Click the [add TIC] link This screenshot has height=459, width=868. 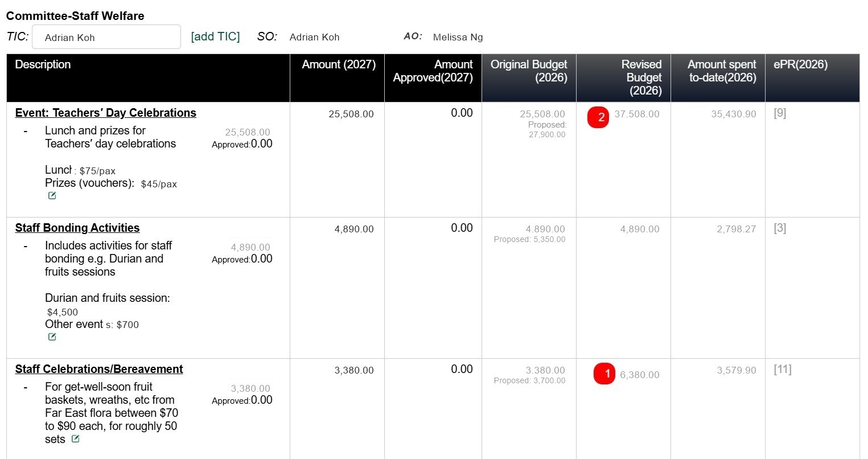[x=215, y=36]
